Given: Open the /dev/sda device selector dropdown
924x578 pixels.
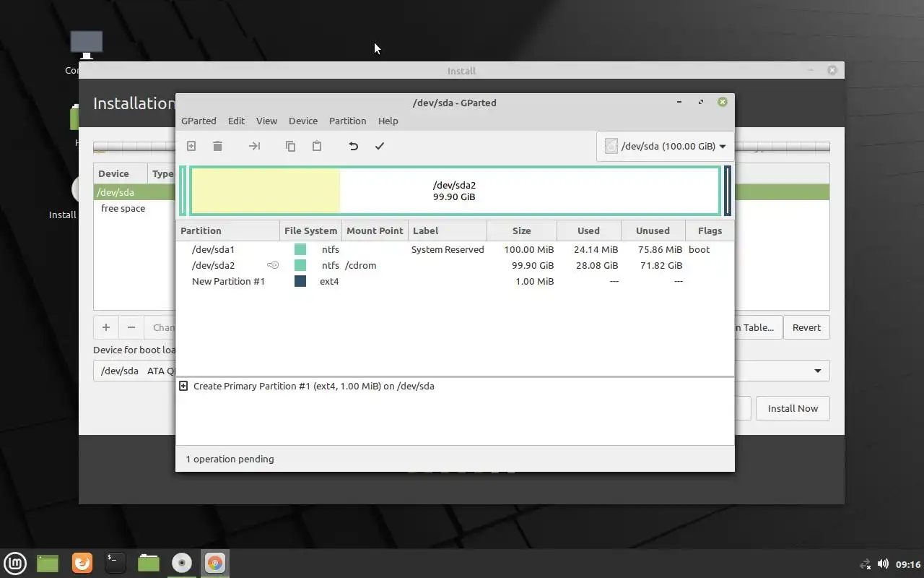Looking at the screenshot, I should [665, 146].
